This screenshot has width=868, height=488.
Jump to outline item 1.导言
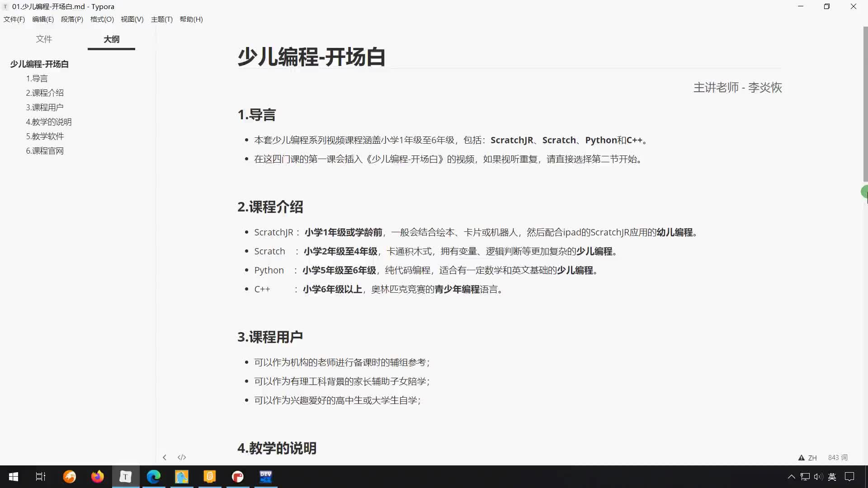coord(37,79)
